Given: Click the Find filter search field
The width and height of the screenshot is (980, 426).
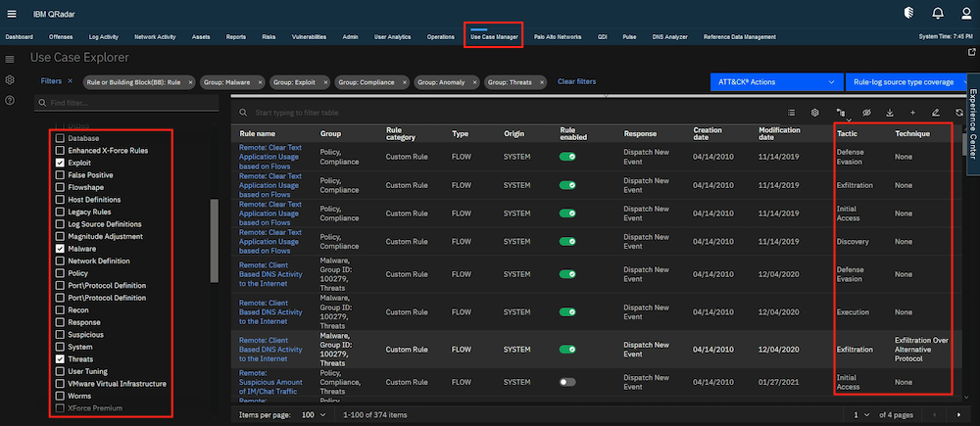Looking at the screenshot, I should pos(126,103).
